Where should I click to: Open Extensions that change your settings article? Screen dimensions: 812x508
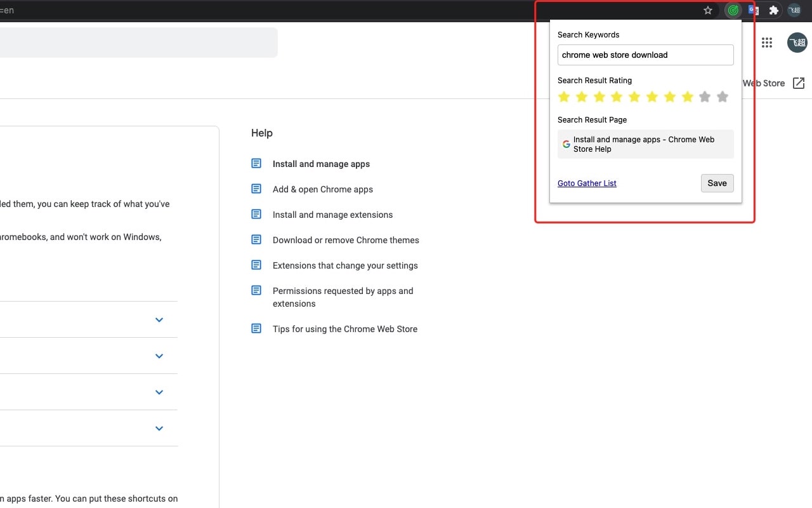click(x=345, y=265)
